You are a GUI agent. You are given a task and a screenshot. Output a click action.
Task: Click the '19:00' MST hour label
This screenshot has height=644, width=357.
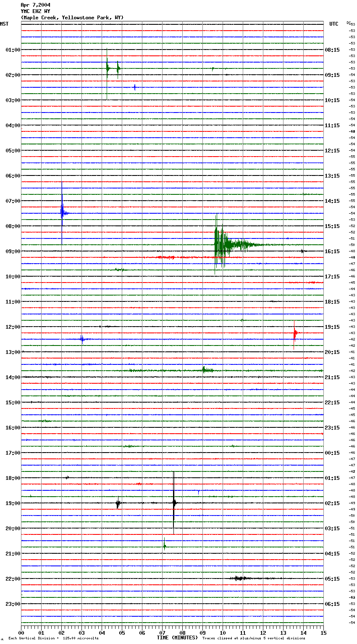(13, 503)
